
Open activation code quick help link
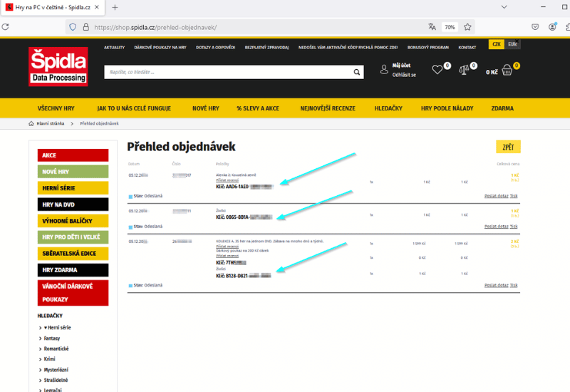pos(348,47)
